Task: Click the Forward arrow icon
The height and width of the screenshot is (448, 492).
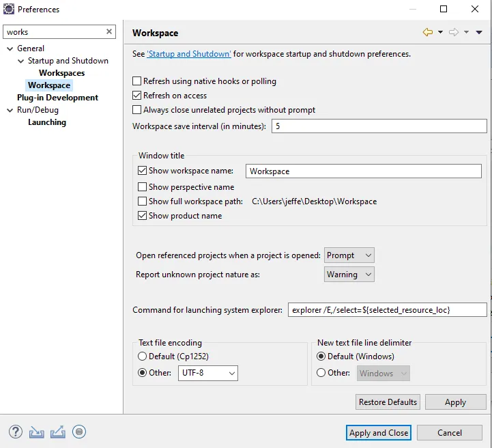Action: 454,32
